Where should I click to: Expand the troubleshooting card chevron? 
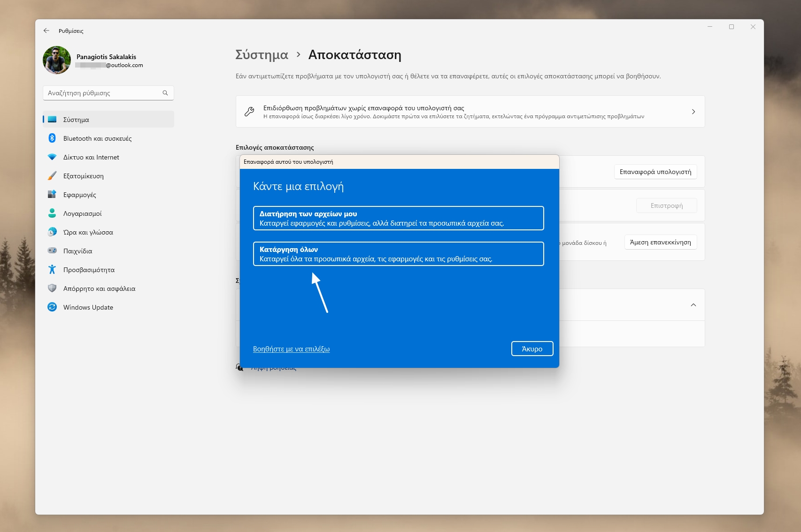(x=693, y=112)
